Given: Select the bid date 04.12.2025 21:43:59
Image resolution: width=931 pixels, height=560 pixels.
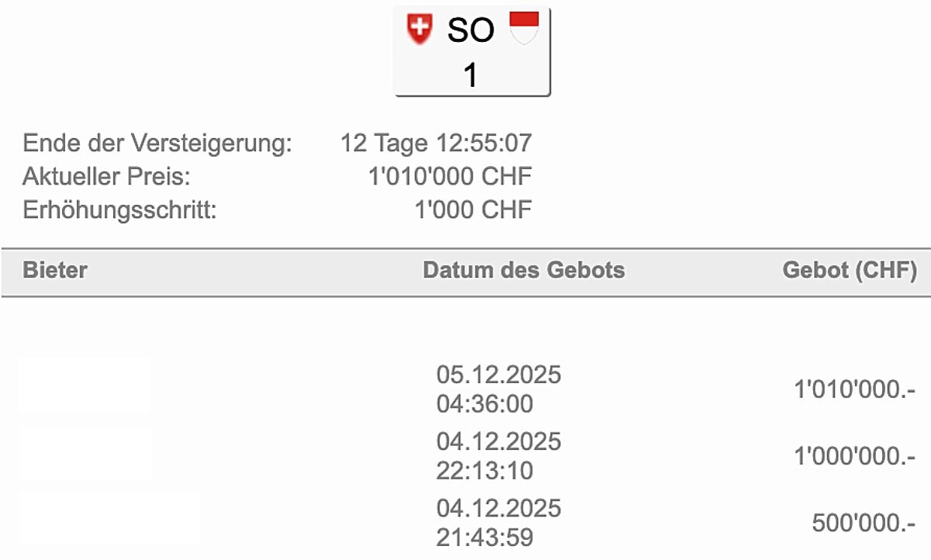Looking at the screenshot, I should point(498,523).
